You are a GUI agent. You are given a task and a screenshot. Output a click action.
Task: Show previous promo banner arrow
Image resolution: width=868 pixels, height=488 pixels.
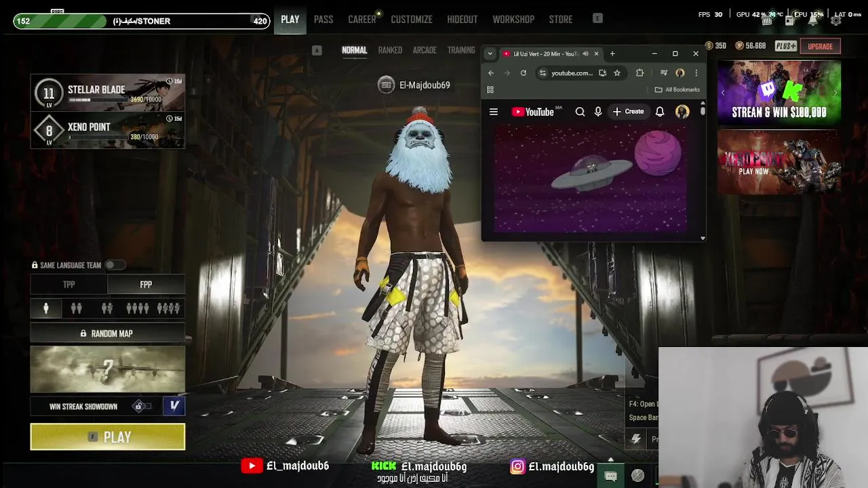(x=723, y=93)
